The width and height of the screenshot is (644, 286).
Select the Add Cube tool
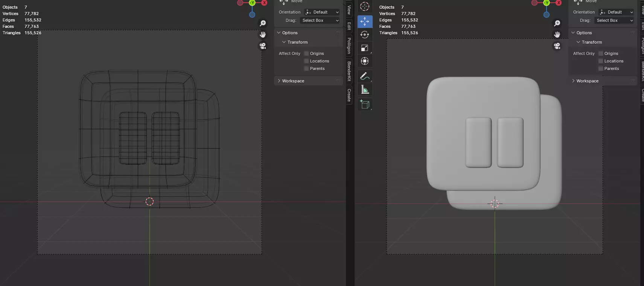tap(364, 105)
